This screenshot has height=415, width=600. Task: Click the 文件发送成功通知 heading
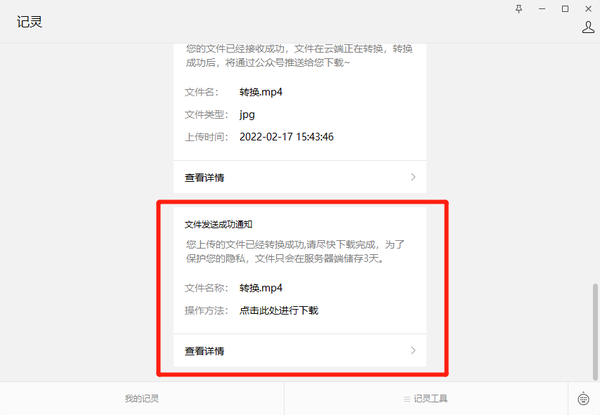(x=218, y=225)
